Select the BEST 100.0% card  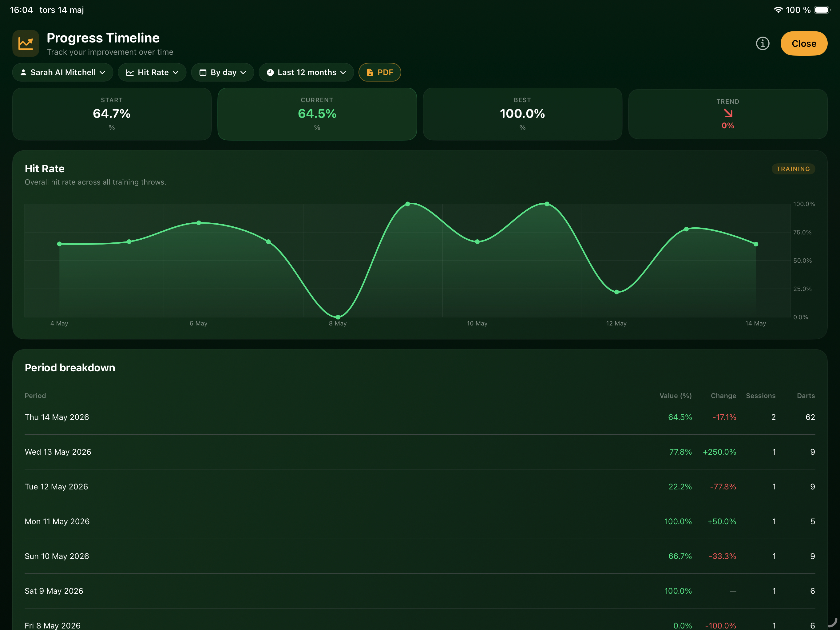pos(522,114)
